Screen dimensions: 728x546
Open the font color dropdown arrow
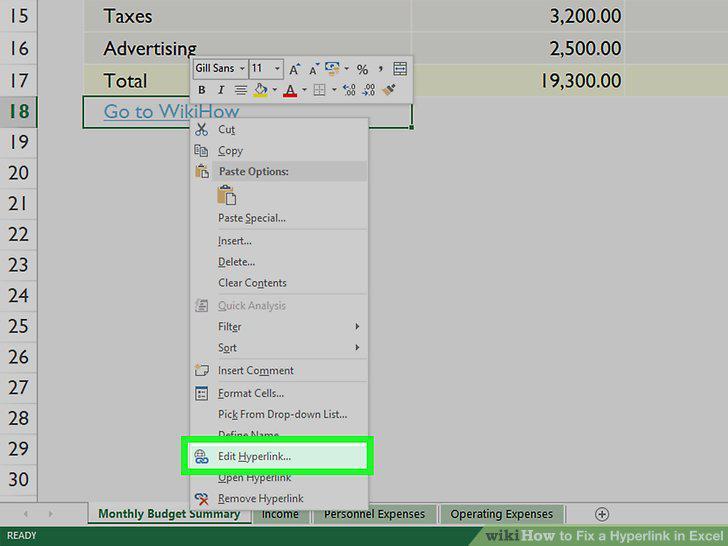click(305, 90)
